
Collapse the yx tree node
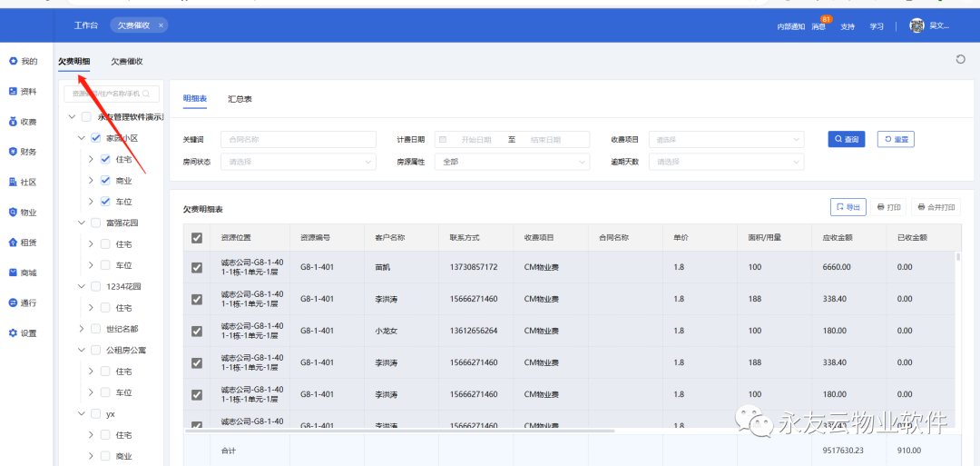82,413
